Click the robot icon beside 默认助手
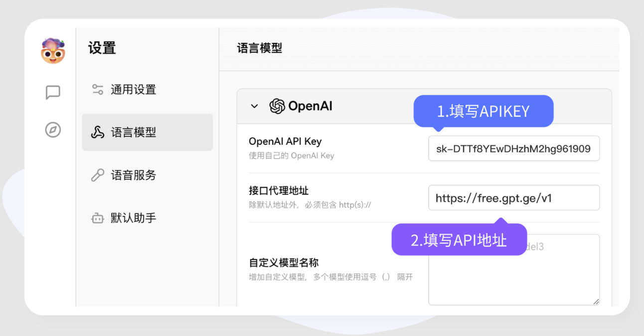This screenshot has width=644, height=336. (97, 218)
